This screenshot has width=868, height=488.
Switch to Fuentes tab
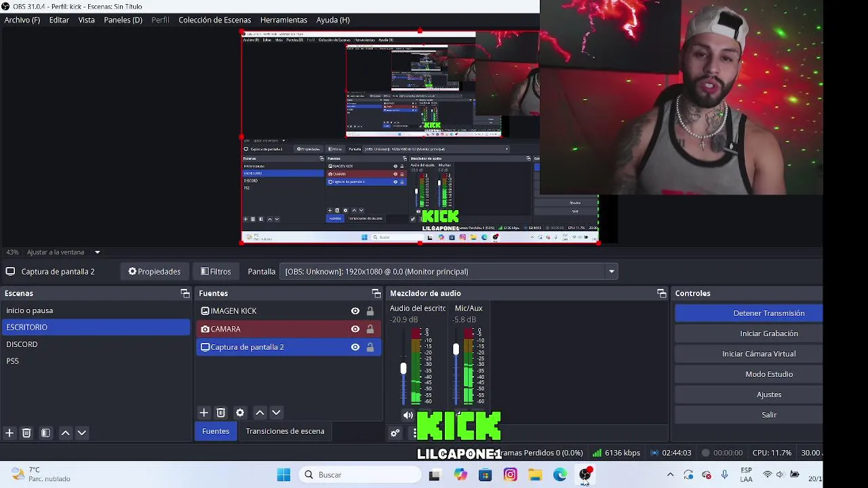(216, 431)
